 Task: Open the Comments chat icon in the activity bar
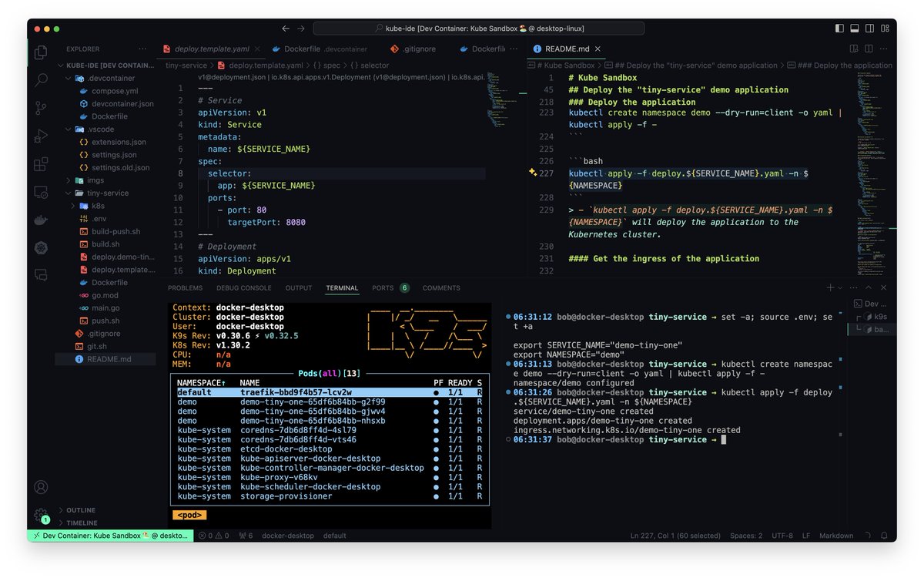click(41, 275)
